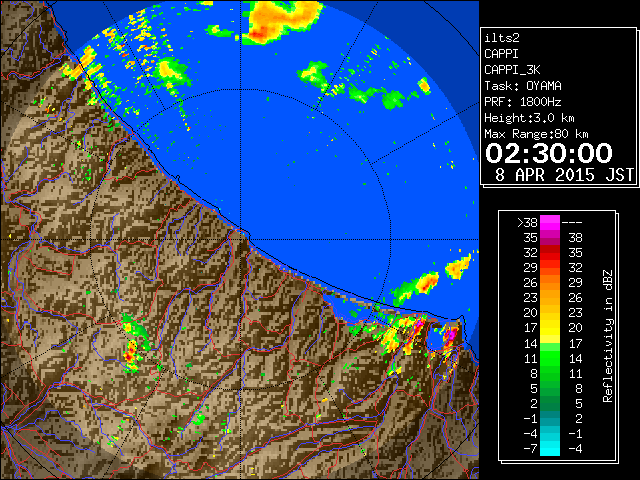Viewport: 640px width, 480px height.
Task: Click the 'Height:3.0 km' text
Action: click(x=529, y=118)
